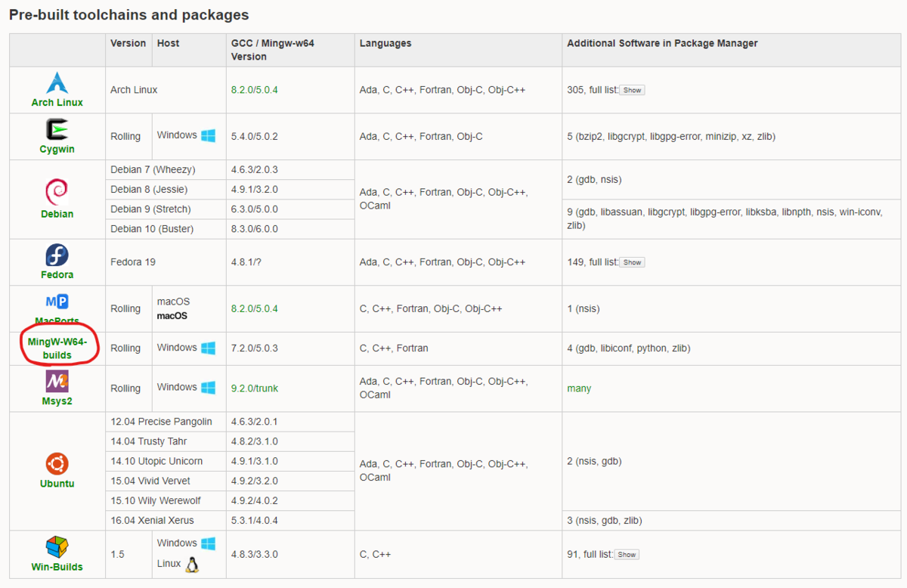The width and height of the screenshot is (907, 588).
Task: Click the 9.2.0/trunk version link
Action: pyautogui.click(x=255, y=388)
